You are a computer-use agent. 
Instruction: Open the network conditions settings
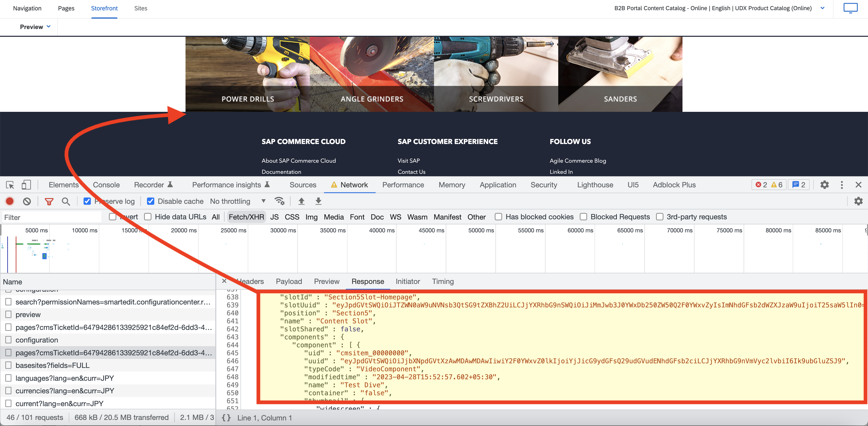pos(280,201)
